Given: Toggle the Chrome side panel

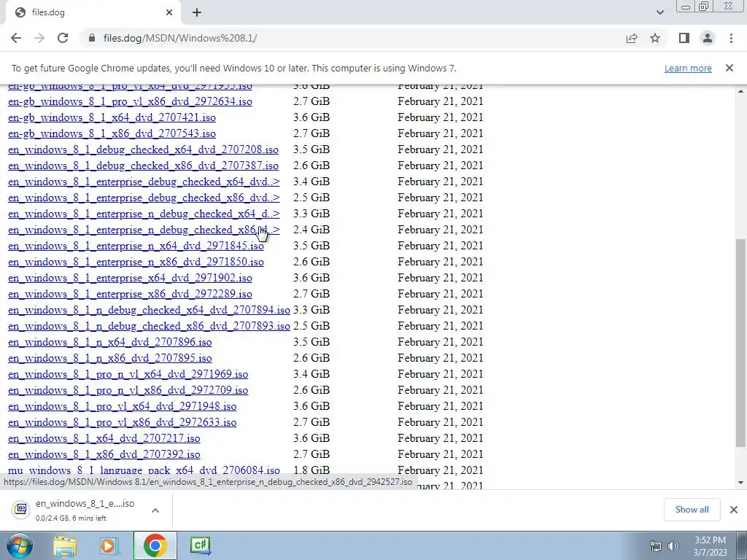Looking at the screenshot, I should pyautogui.click(x=684, y=38).
